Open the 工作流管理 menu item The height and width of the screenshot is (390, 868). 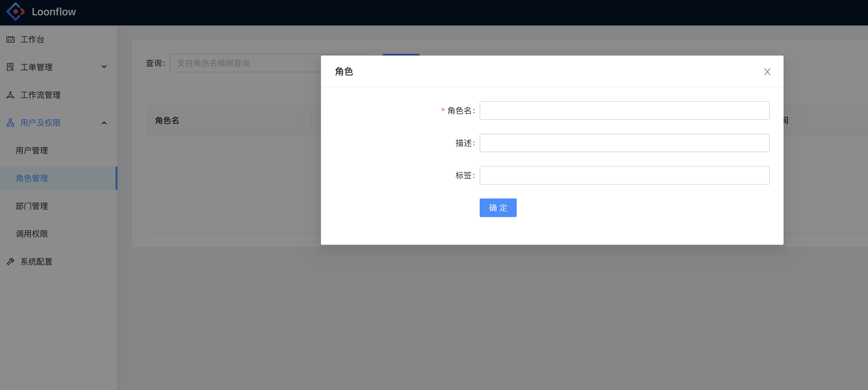59,95
